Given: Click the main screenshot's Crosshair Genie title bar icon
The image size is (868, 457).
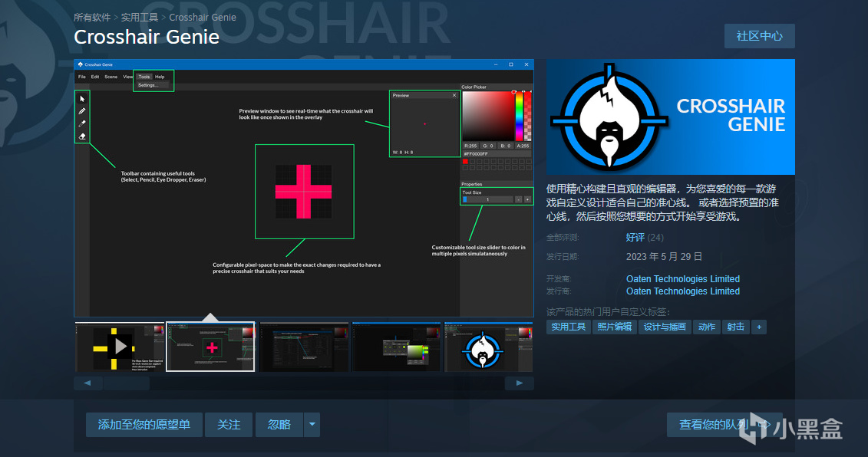Looking at the screenshot, I should point(81,64).
